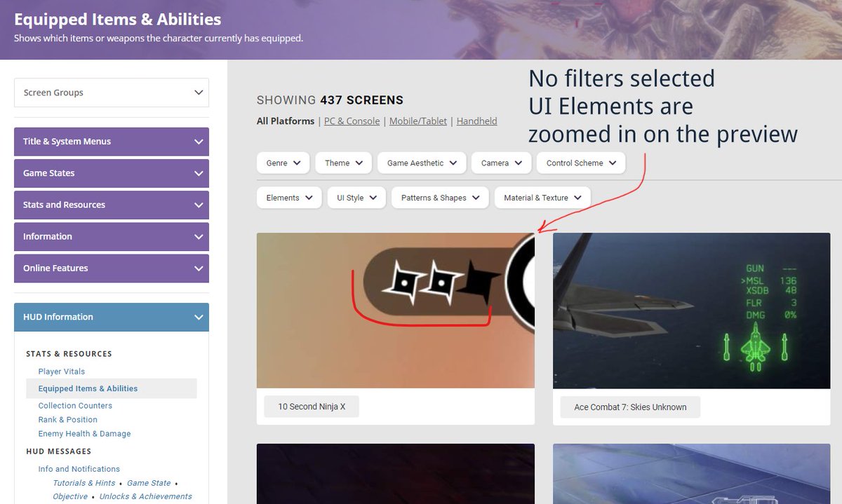
Task: Open the Unlocks & Achievements sub-link
Action: click(x=146, y=496)
